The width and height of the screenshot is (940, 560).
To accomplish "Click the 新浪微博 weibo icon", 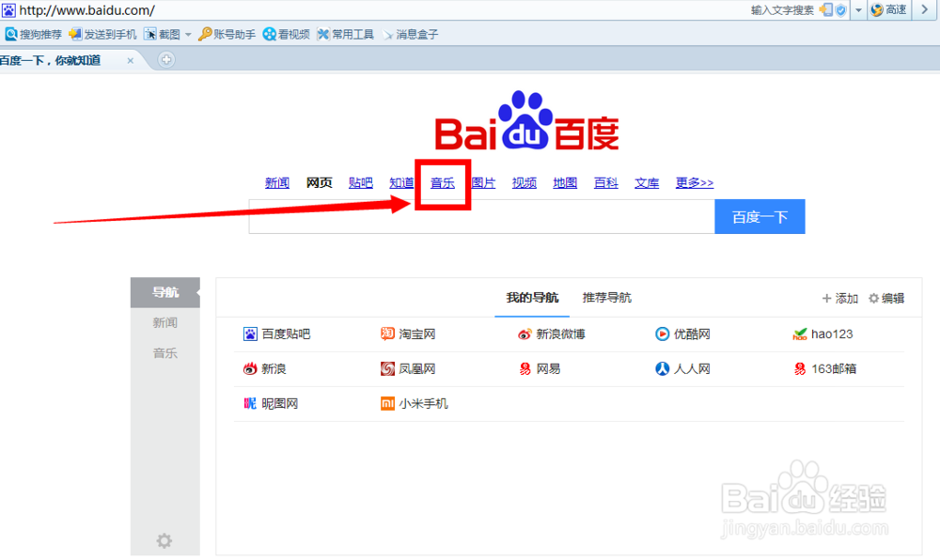I will [525, 334].
